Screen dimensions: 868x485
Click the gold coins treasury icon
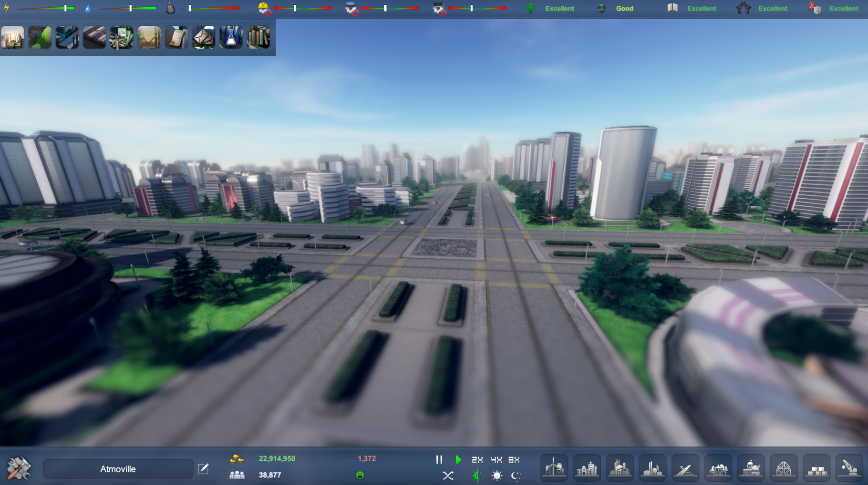pos(237,459)
